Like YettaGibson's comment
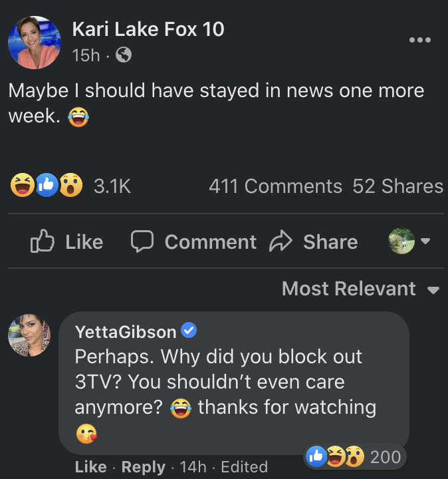Viewport: 448px width, 479px height. coord(90,466)
